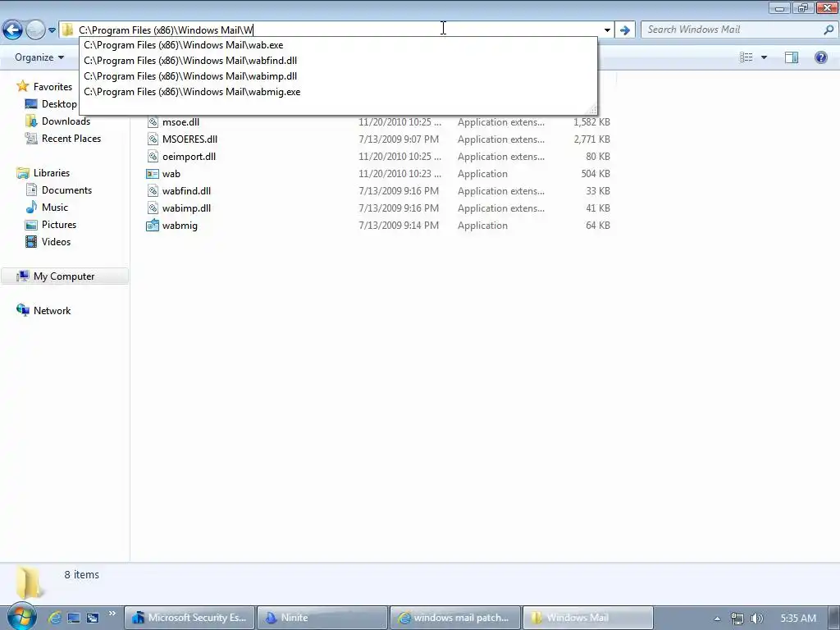This screenshot has height=630, width=840.
Task: Select wabfind.dll autocomplete suggestion
Action: (x=339, y=61)
